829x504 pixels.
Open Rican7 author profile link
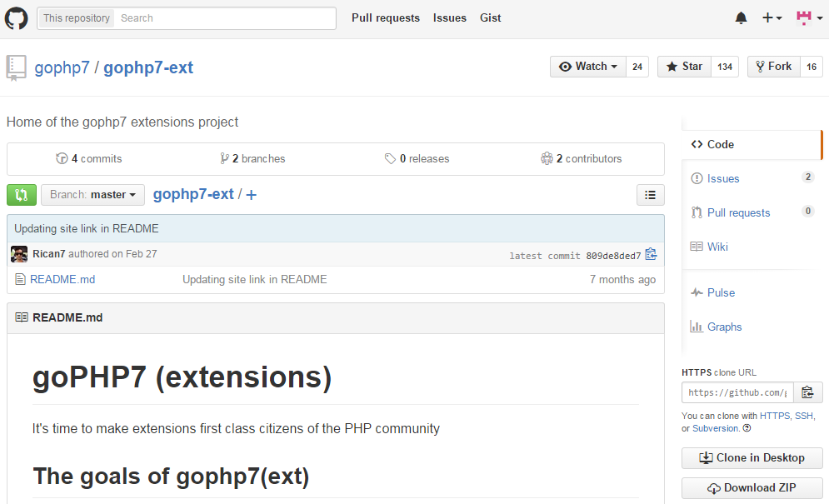(x=48, y=254)
